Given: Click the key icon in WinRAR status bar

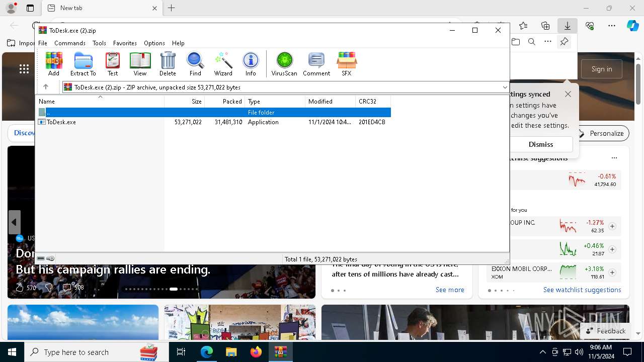Looking at the screenshot, I should tap(50, 258).
